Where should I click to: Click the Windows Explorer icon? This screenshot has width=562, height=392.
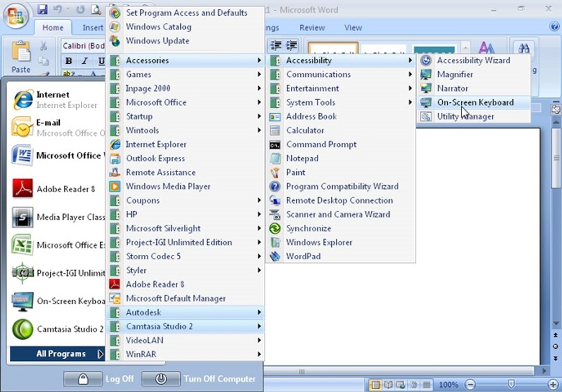[275, 242]
